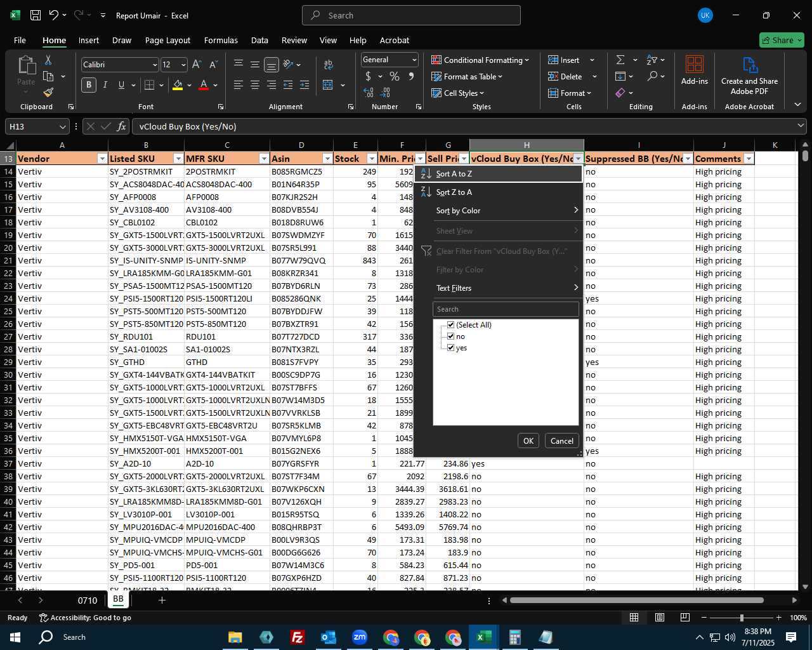Click Create and Share Adobe PDF

point(749,75)
